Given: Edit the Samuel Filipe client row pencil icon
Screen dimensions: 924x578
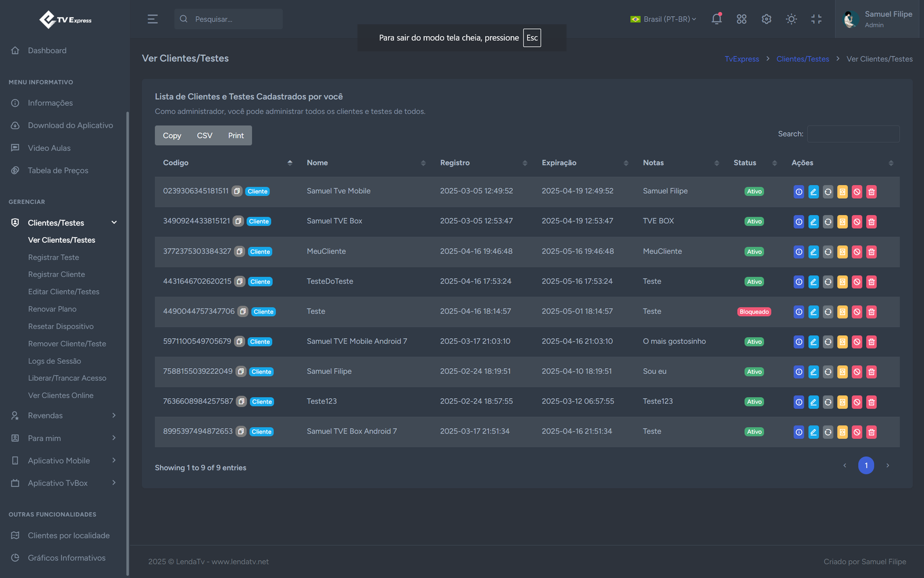Looking at the screenshot, I should pos(813,372).
